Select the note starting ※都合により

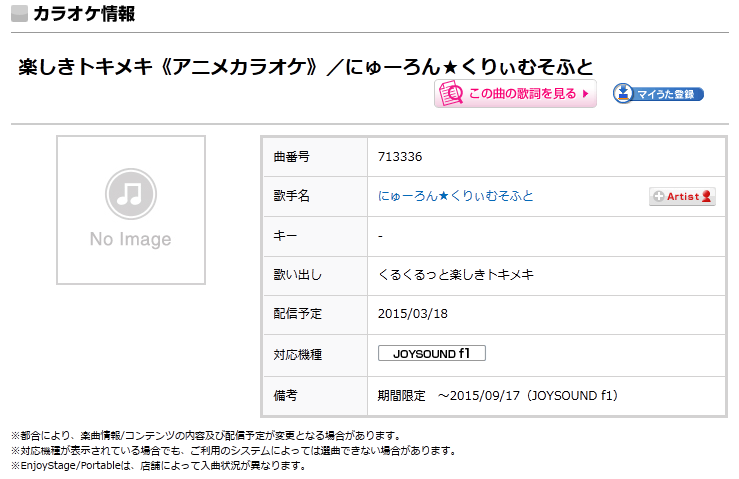click(206, 436)
